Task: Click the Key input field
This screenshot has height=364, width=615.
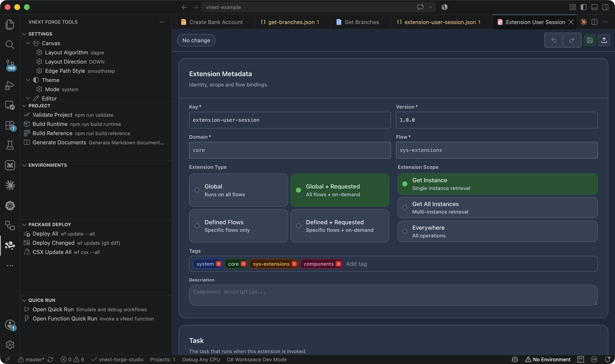Action: [290, 120]
